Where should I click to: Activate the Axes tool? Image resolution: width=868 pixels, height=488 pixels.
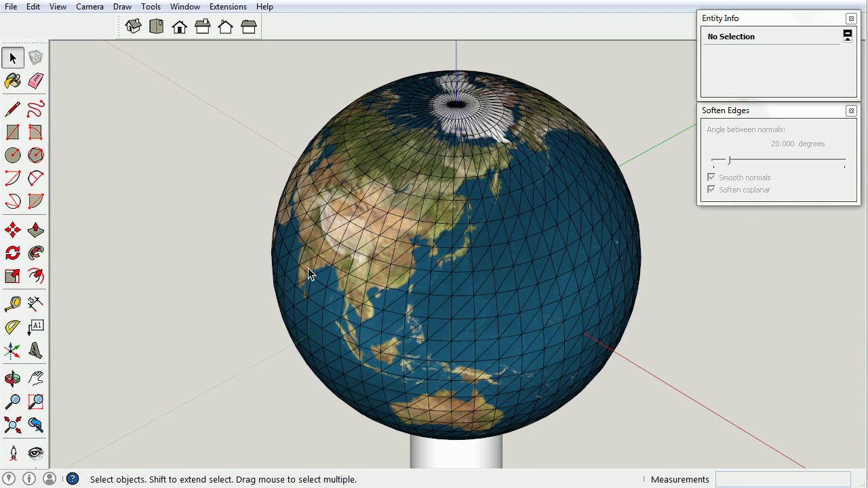pos(12,350)
